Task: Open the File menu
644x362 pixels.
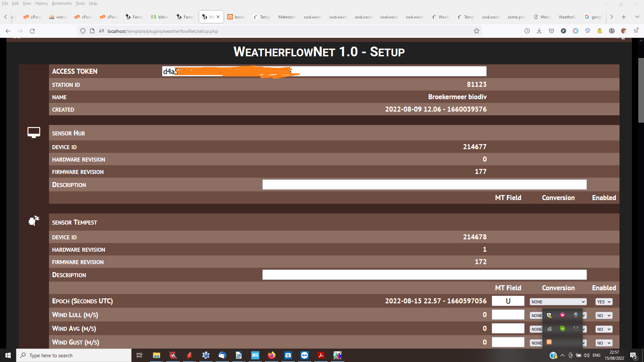Action: 5,3
